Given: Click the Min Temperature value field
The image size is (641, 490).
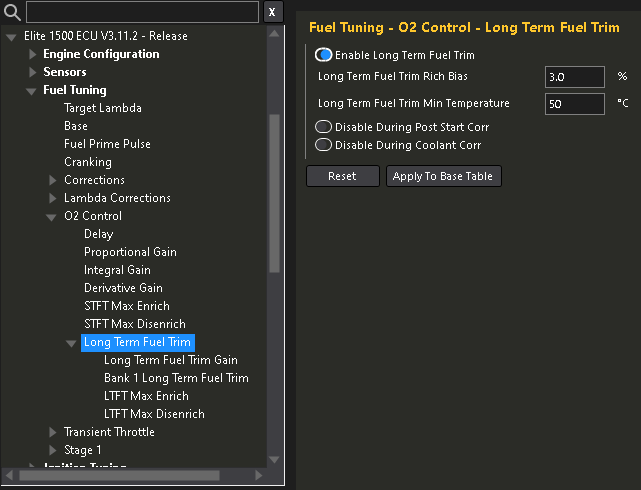Looking at the screenshot, I should pyautogui.click(x=574, y=104).
